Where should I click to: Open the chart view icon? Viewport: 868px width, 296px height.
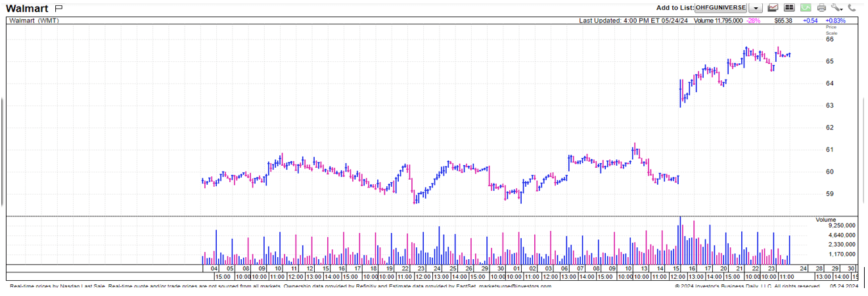(773, 8)
